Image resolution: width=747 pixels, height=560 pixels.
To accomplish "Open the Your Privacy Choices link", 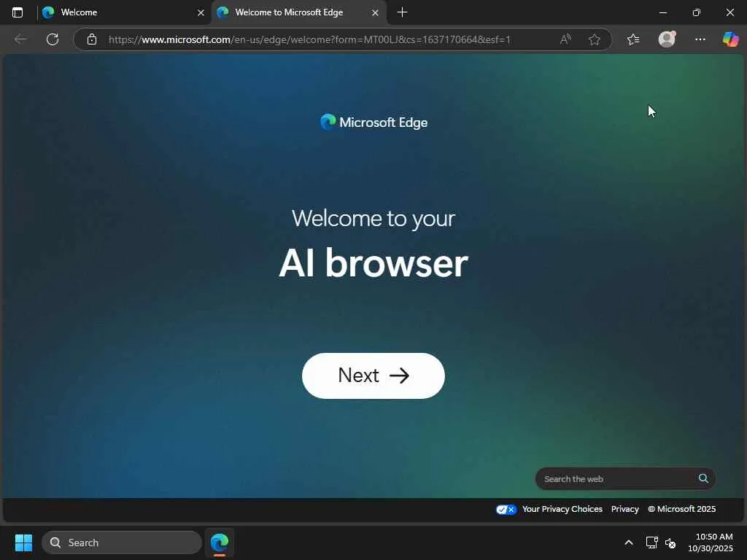I will coord(562,509).
